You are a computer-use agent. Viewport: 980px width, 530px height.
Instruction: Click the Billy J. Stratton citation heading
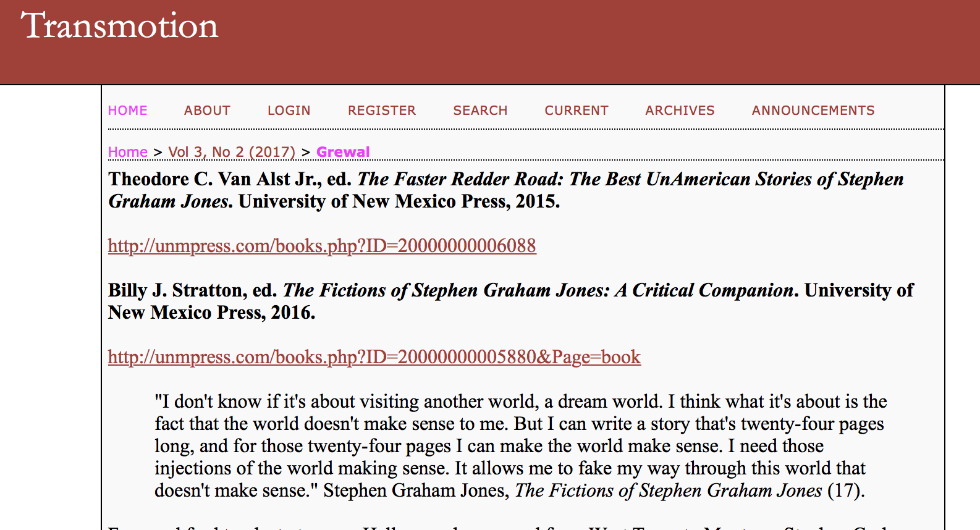pos(192,290)
